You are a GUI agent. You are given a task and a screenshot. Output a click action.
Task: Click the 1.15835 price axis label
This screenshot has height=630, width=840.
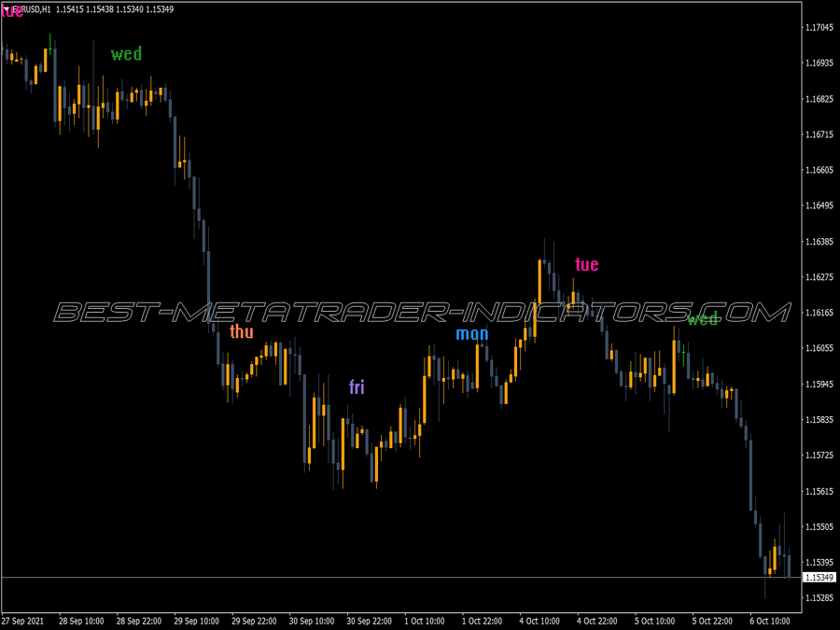[819, 419]
